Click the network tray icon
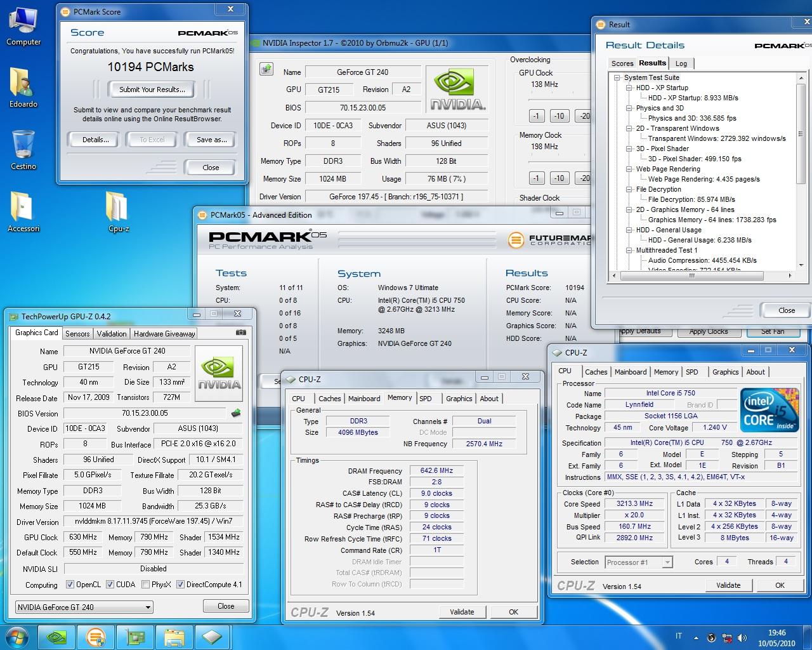The image size is (812, 650). tap(727, 638)
